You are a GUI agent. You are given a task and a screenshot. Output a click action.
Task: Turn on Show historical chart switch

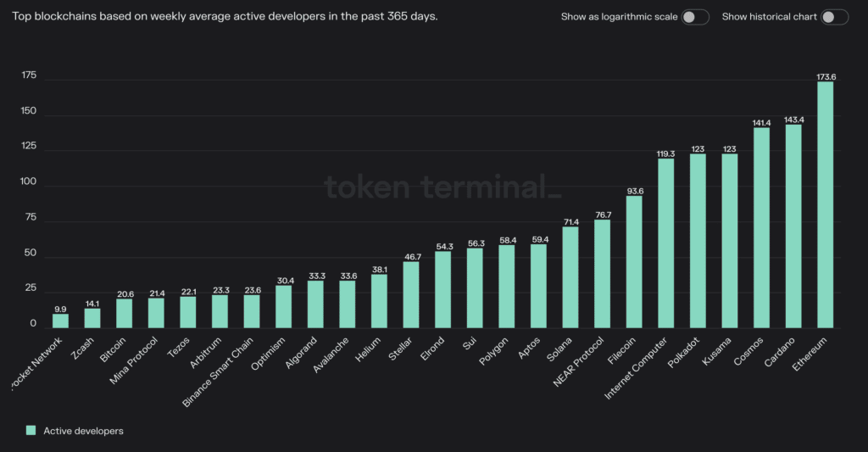[x=834, y=17]
